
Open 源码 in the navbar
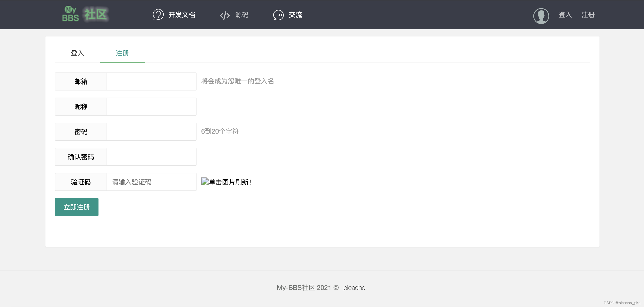point(241,15)
